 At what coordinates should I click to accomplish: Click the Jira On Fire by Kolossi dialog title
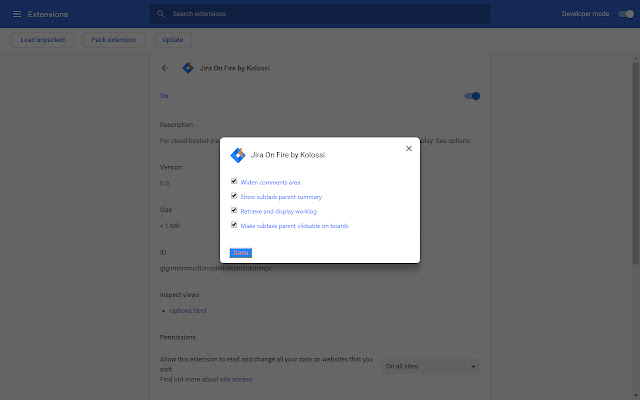(x=288, y=155)
